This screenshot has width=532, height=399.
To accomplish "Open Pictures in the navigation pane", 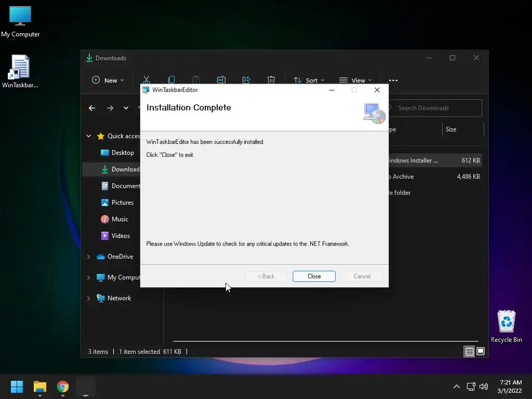I will [x=117, y=203].
